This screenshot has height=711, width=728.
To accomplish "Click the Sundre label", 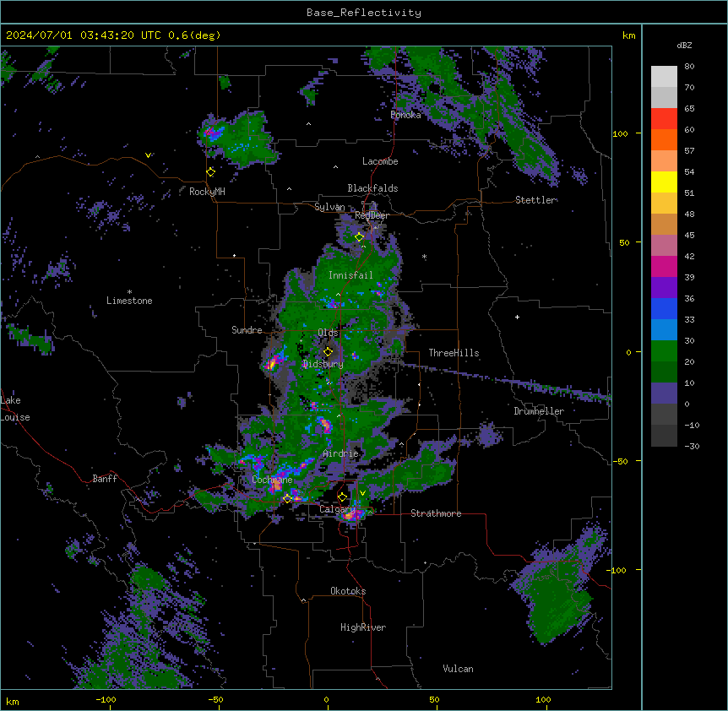I will [247, 330].
